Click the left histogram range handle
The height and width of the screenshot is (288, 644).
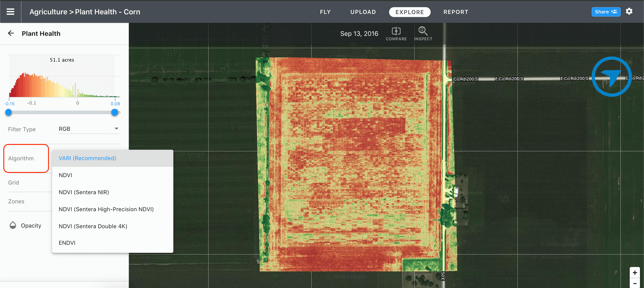(8, 112)
